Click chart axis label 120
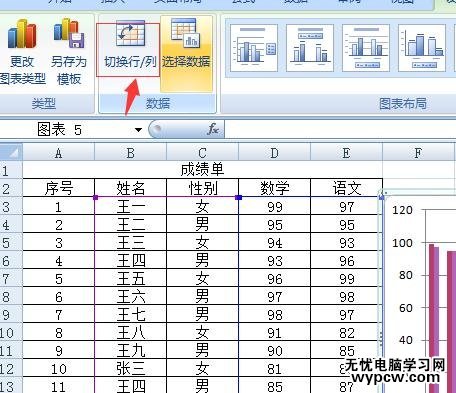The image size is (456, 393). point(402,210)
